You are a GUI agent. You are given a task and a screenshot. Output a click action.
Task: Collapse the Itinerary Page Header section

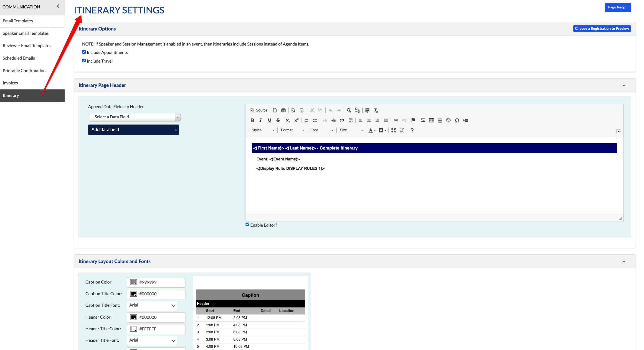624,85
